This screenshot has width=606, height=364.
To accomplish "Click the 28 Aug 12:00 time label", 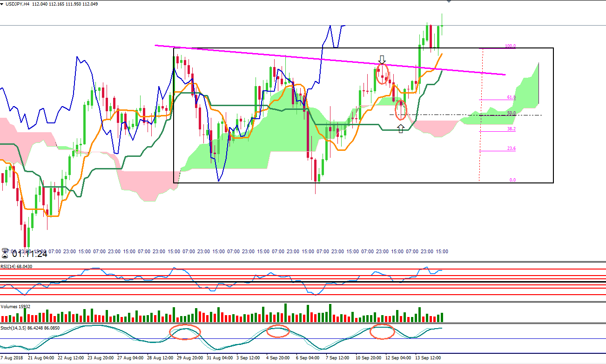I will pos(161,358).
